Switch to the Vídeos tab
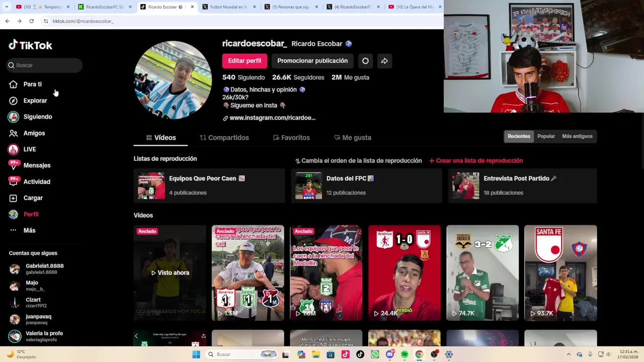 [160, 138]
